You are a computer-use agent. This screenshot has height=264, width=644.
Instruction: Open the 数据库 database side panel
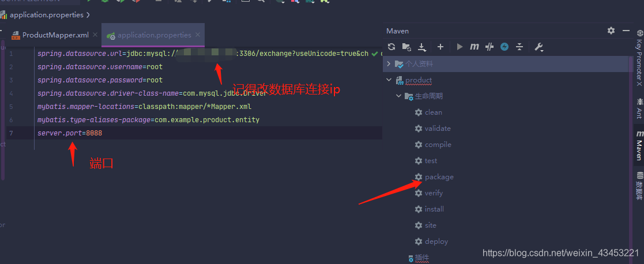[639, 186]
